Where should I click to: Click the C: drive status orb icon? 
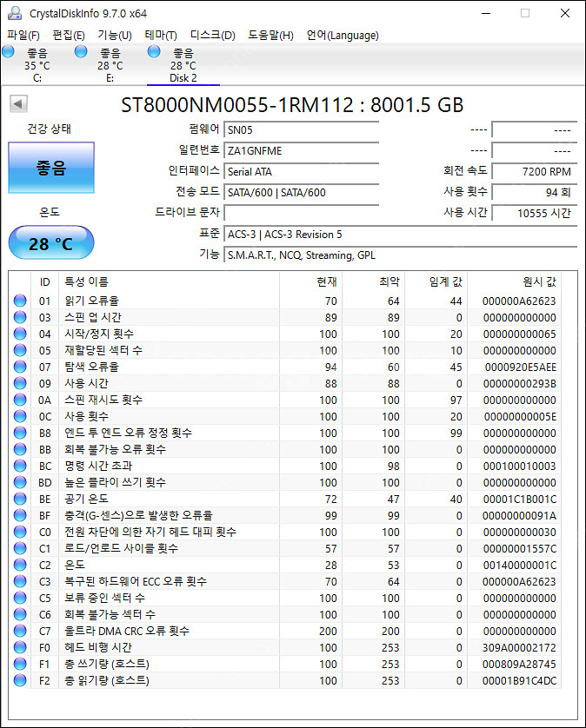pos(9,52)
